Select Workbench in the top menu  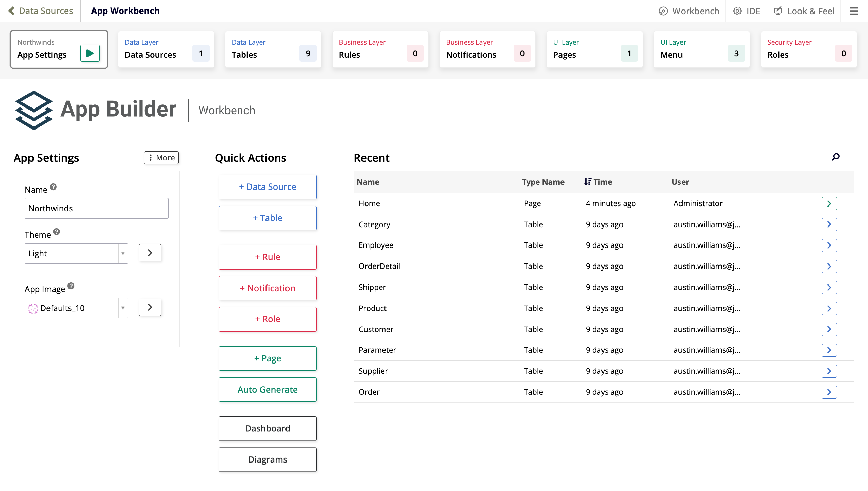point(688,11)
